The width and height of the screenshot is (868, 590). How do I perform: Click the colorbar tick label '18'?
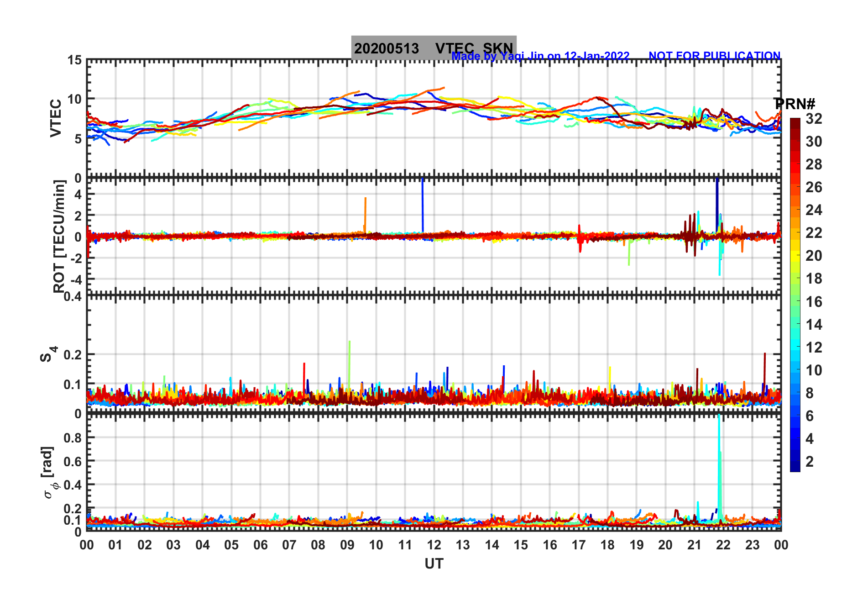814,279
